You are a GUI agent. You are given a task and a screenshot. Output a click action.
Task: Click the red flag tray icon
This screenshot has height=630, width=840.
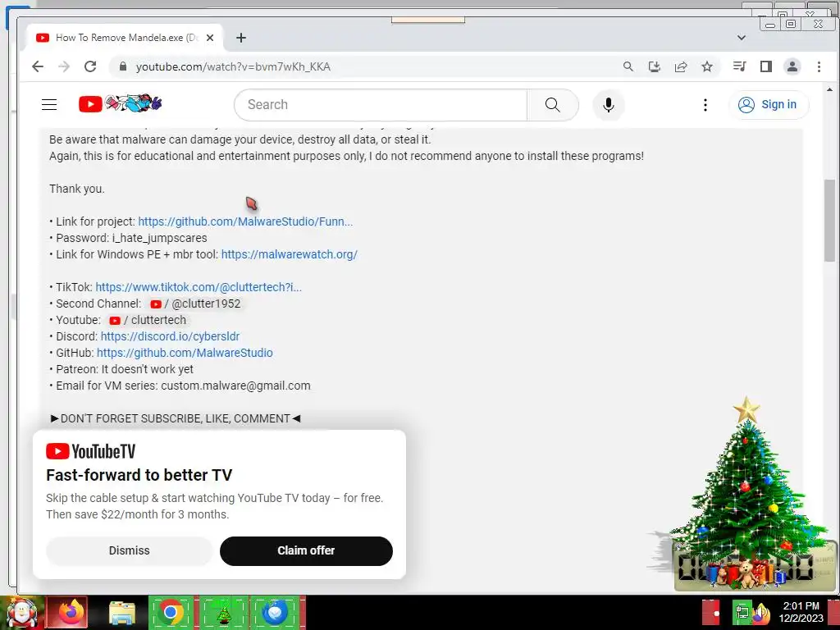(711, 613)
